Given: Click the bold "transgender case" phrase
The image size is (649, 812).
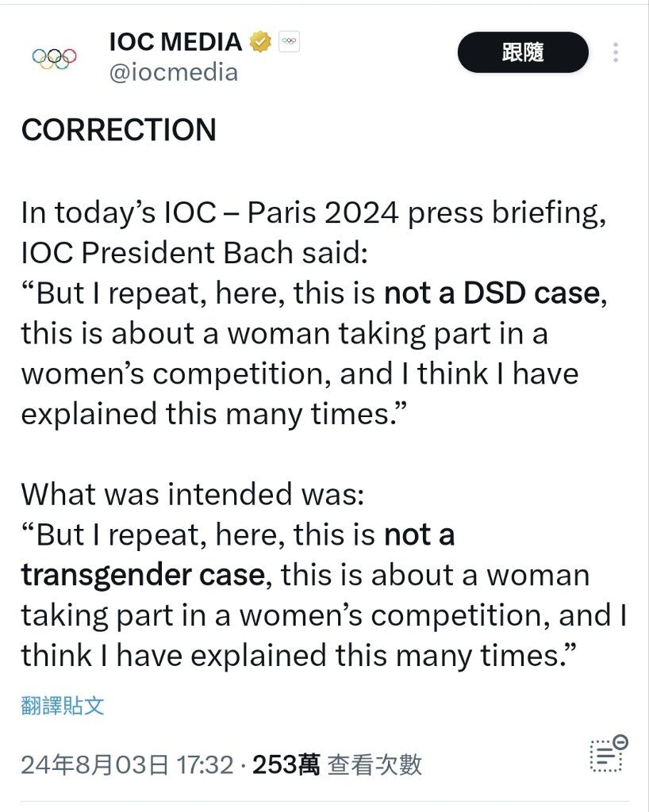Looking at the screenshot, I should click(x=143, y=575).
